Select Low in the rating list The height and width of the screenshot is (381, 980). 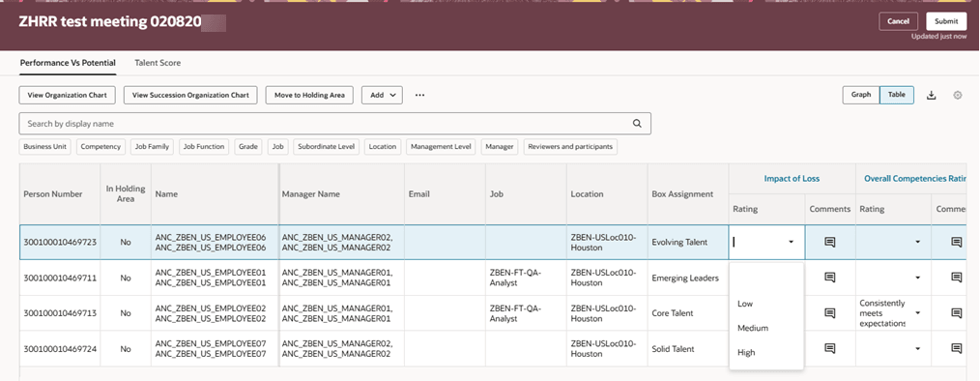click(x=766, y=304)
